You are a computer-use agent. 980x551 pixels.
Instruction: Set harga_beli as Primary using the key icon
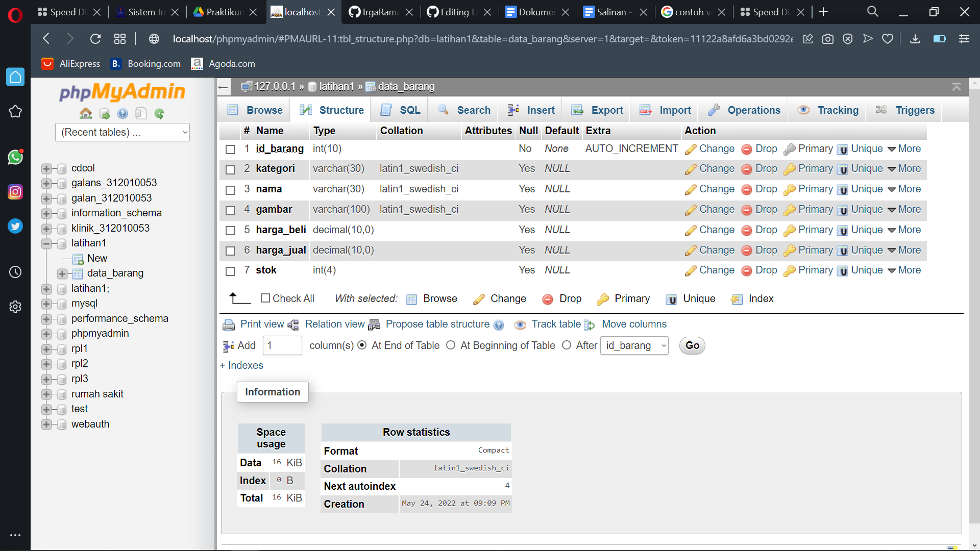pyautogui.click(x=790, y=230)
